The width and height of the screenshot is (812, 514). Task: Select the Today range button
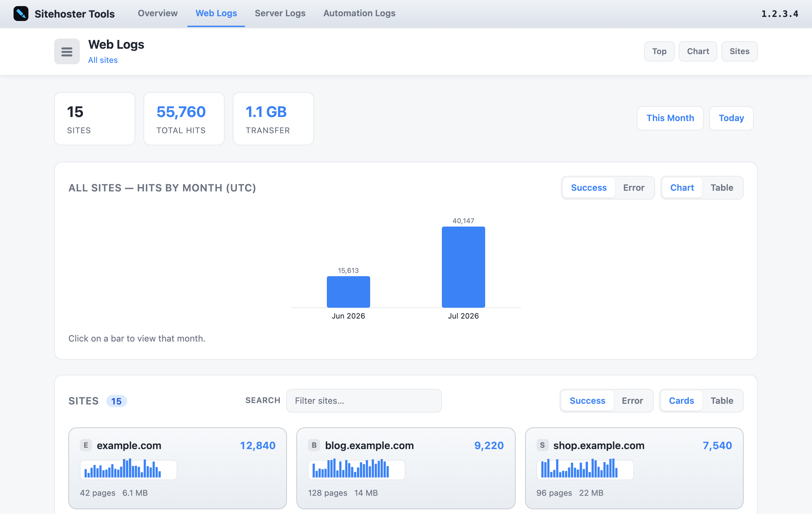pos(731,118)
